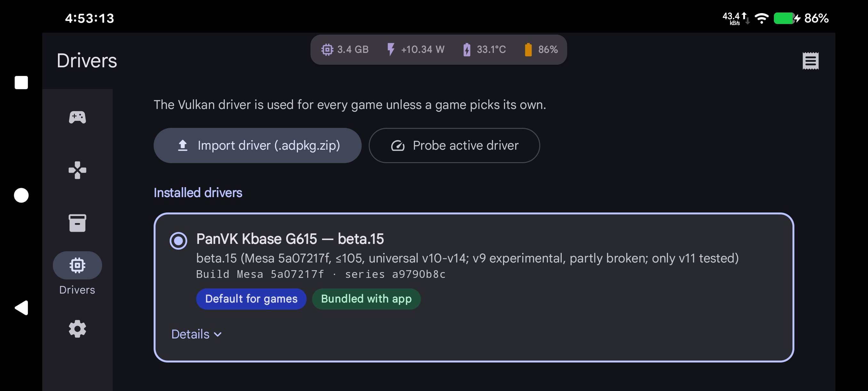This screenshot has width=868, height=391.
Task: Click the lightning bolt power icon +10.34 W
Action: point(390,49)
